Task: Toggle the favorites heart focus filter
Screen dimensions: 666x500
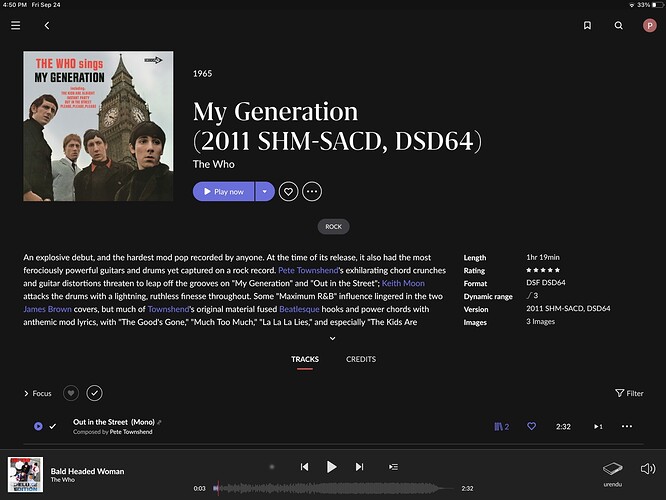Action: pyautogui.click(x=71, y=393)
